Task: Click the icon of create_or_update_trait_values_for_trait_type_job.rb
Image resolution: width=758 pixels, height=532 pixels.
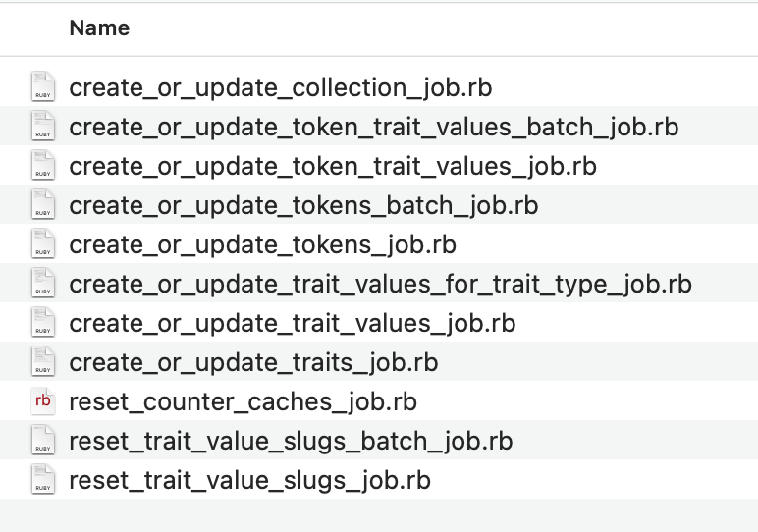Action: pyautogui.click(x=42, y=284)
